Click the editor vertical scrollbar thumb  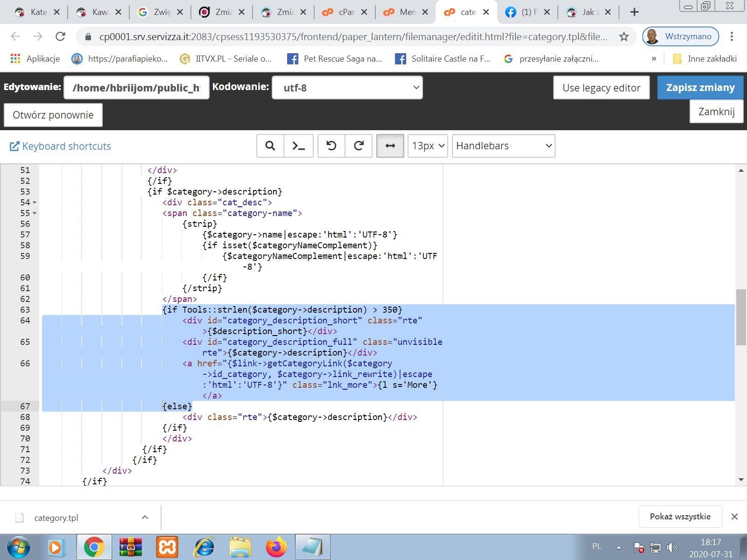click(x=741, y=317)
